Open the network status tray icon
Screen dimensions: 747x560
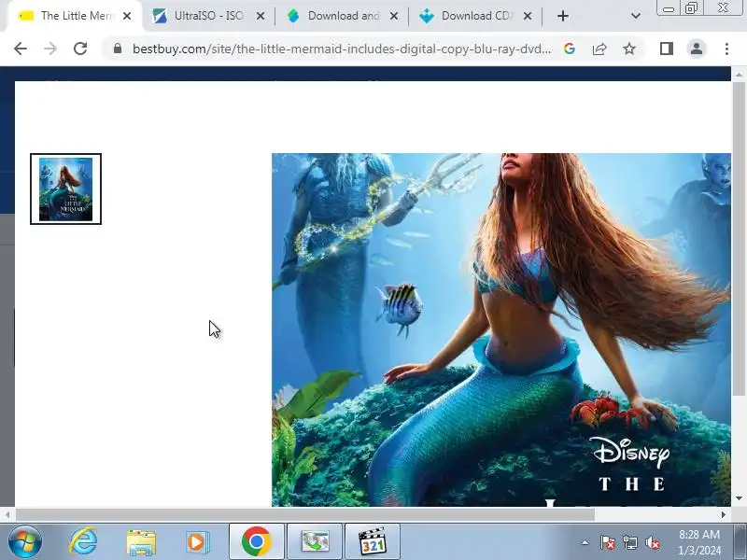tap(629, 542)
